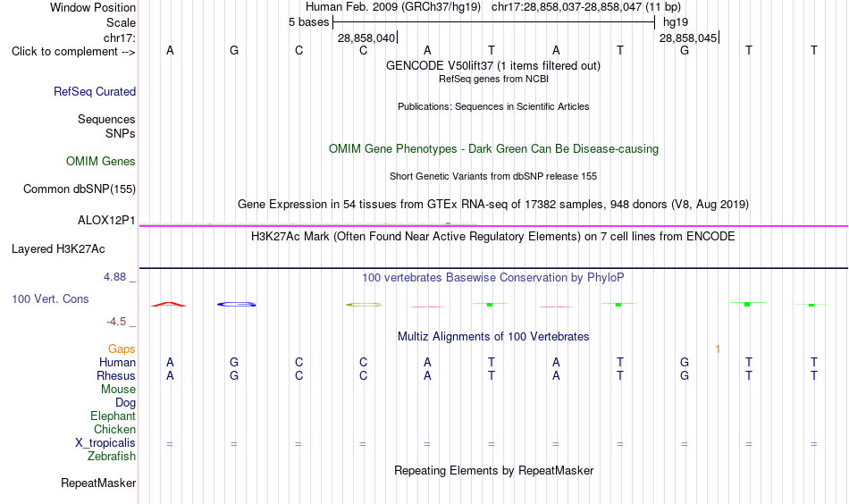Viewport: 849px width, 504px height.
Task: Select the Human alignment row label
Action: [x=117, y=362]
